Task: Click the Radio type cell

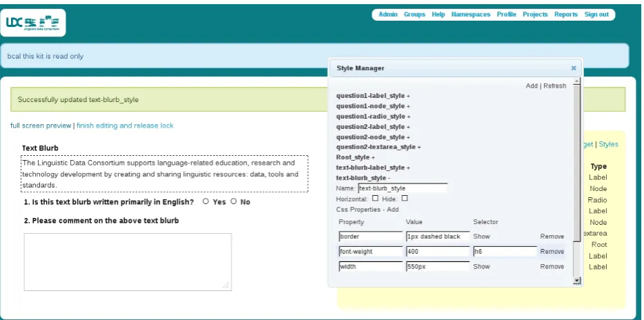Action: (x=597, y=200)
